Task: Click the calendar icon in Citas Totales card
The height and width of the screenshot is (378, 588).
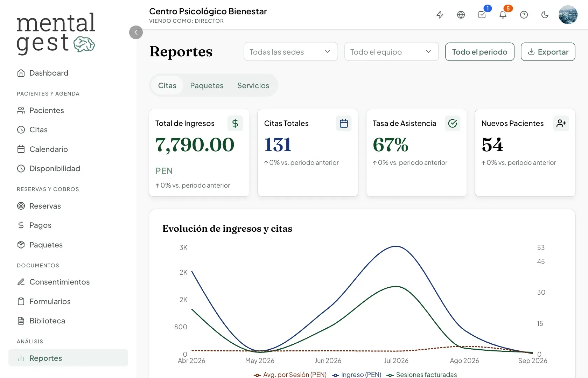Action: [344, 124]
